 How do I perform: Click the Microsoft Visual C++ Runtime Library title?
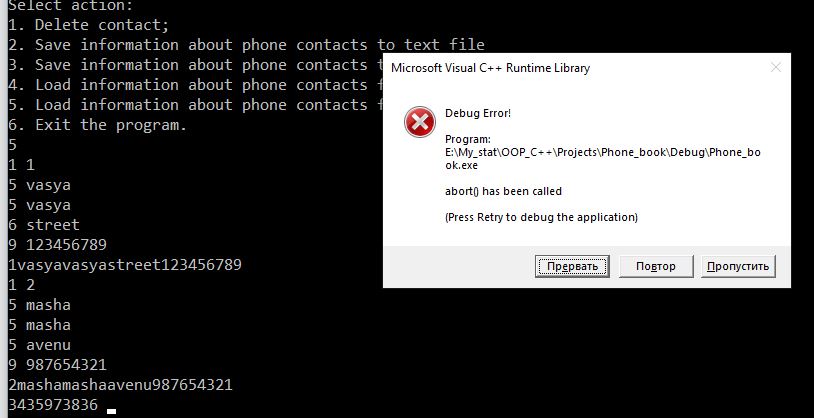point(491,68)
